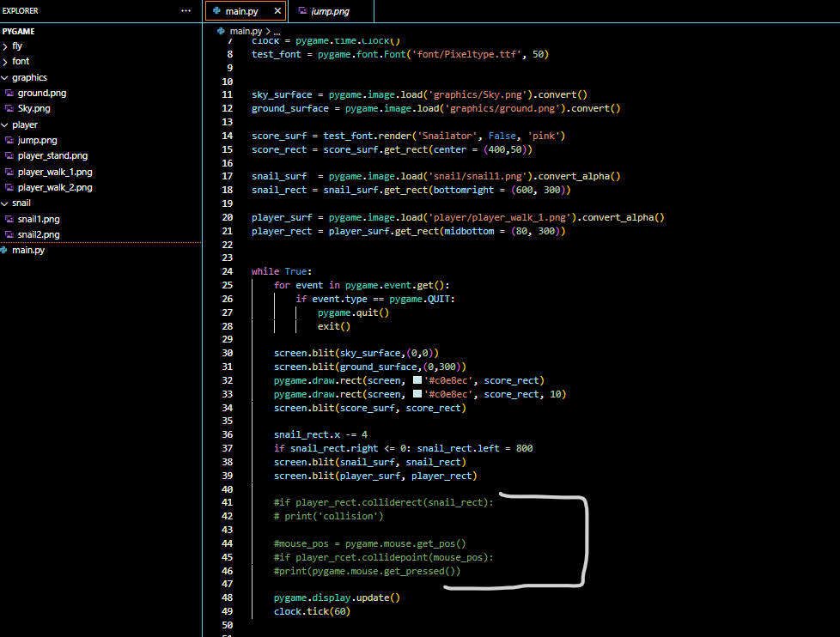Open snail2.png file icon

[9, 234]
